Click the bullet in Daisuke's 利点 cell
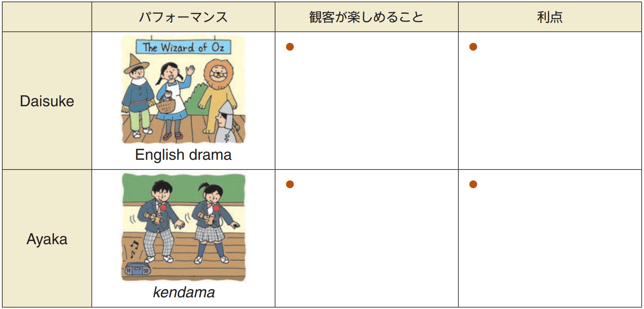The height and width of the screenshot is (309, 644). pyautogui.click(x=473, y=47)
